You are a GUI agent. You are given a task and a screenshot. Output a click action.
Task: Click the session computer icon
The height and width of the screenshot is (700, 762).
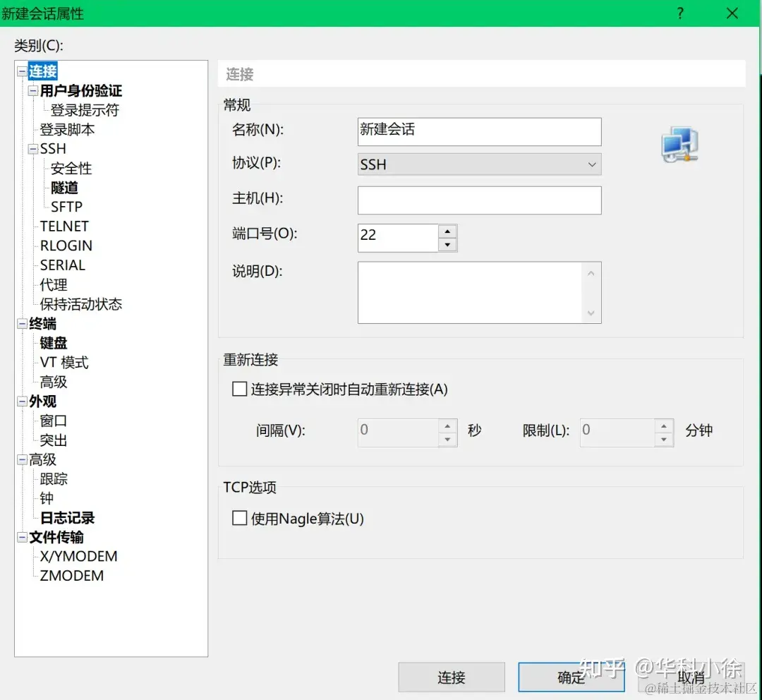(x=679, y=145)
